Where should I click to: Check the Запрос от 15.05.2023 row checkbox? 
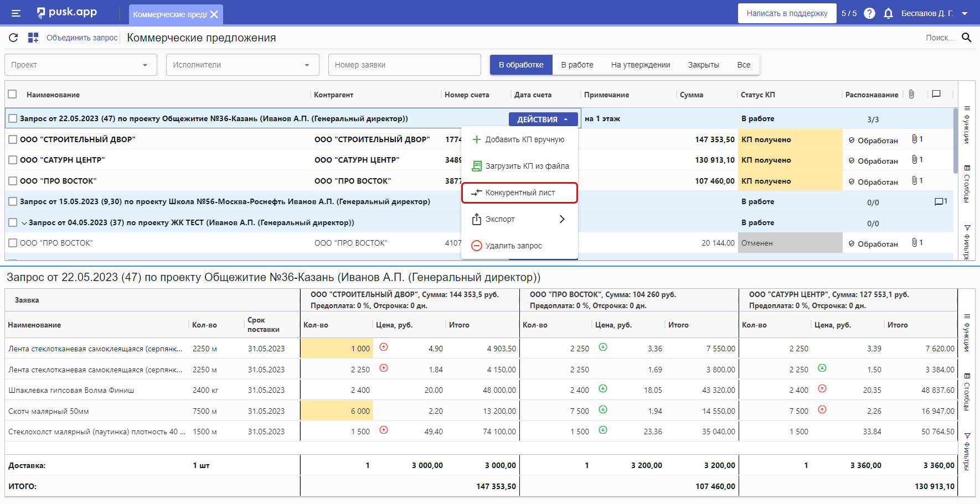pos(13,201)
